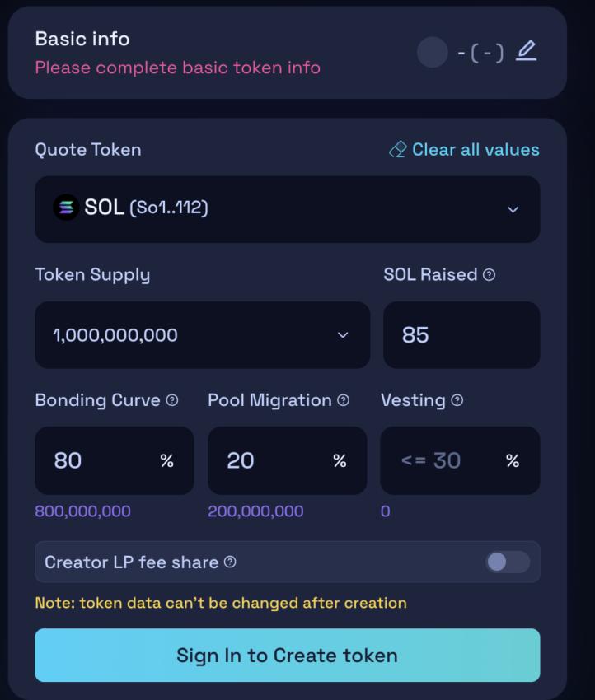595x700 pixels.
Task: Click inside the SOL Raised input field
Action: tap(460, 334)
